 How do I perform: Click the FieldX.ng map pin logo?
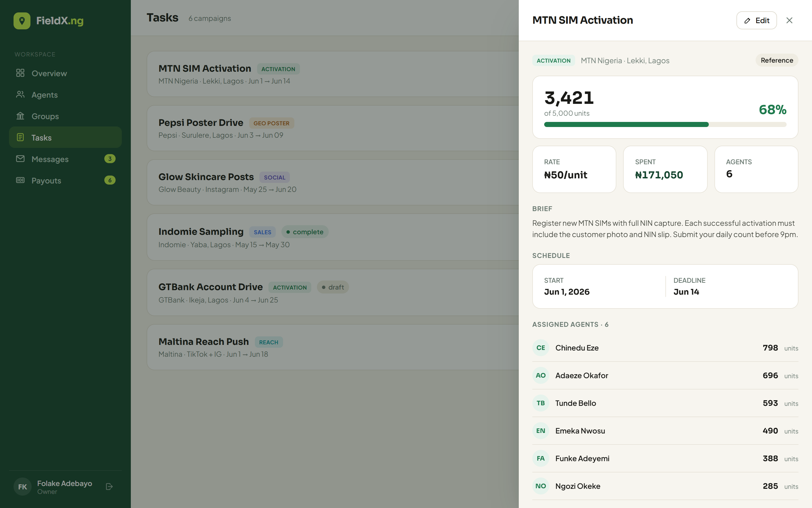tap(22, 21)
